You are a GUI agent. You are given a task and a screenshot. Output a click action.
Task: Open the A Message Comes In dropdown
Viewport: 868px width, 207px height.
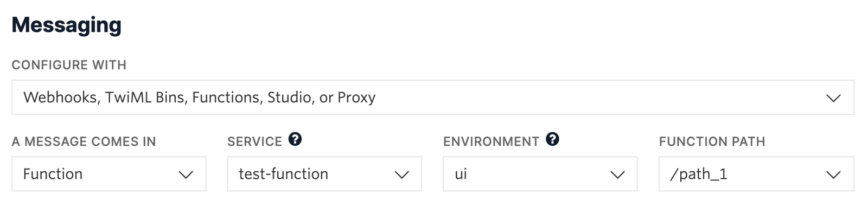[108, 174]
